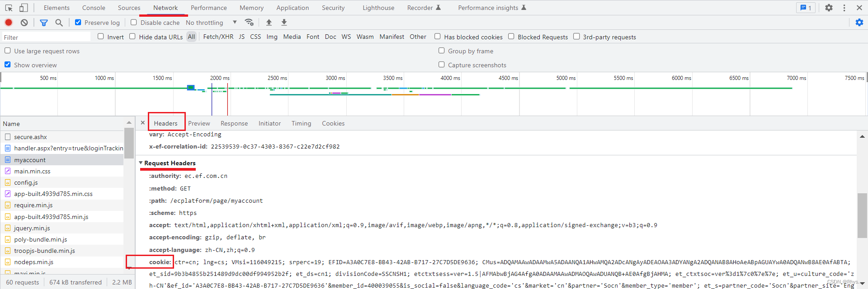
Task: Open the customize DevTools three-dot menu
Action: click(844, 8)
